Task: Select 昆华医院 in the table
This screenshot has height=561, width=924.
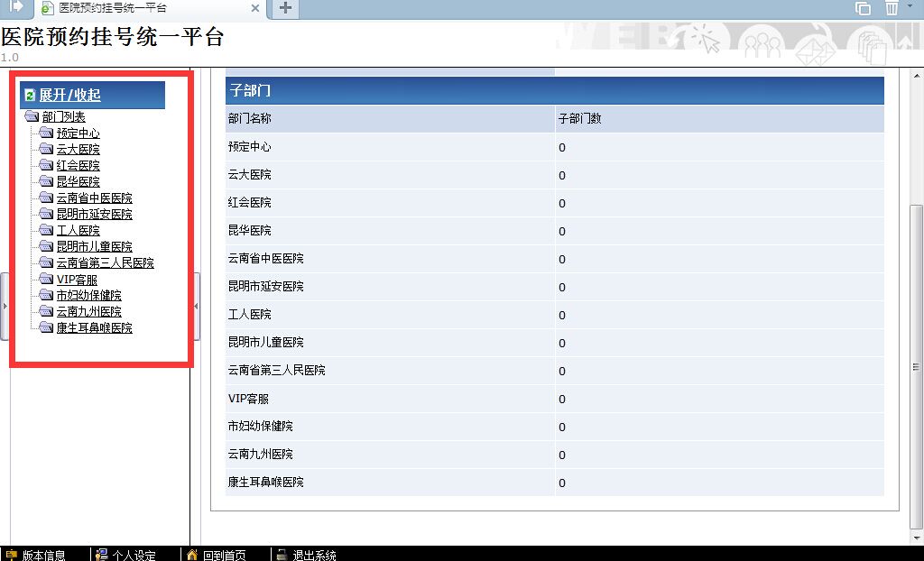Action: tap(249, 231)
